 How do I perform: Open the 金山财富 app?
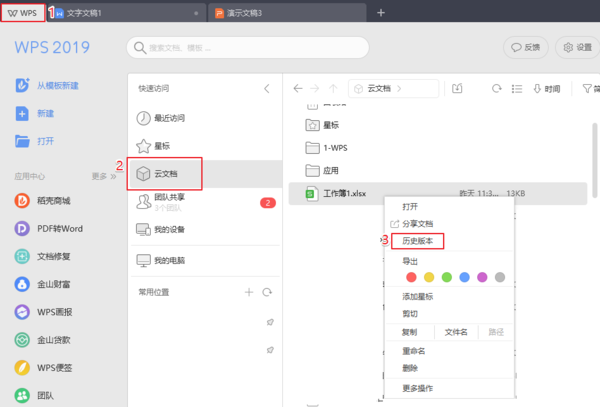[53, 283]
